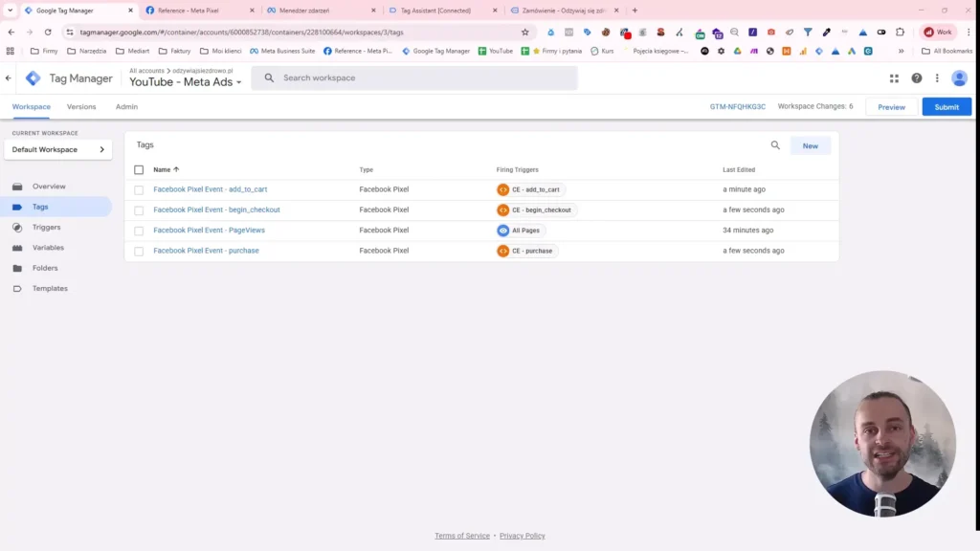Image resolution: width=980 pixels, height=551 pixels.
Task: Click the Overview sidebar icon
Action: [17, 187]
